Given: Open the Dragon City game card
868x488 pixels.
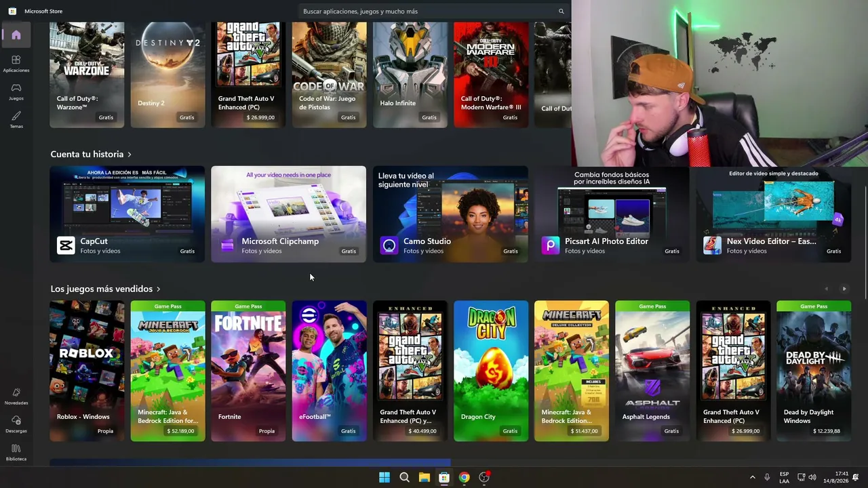Looking at the screenshot, I should pyautogui.click(x=491, y=371).
